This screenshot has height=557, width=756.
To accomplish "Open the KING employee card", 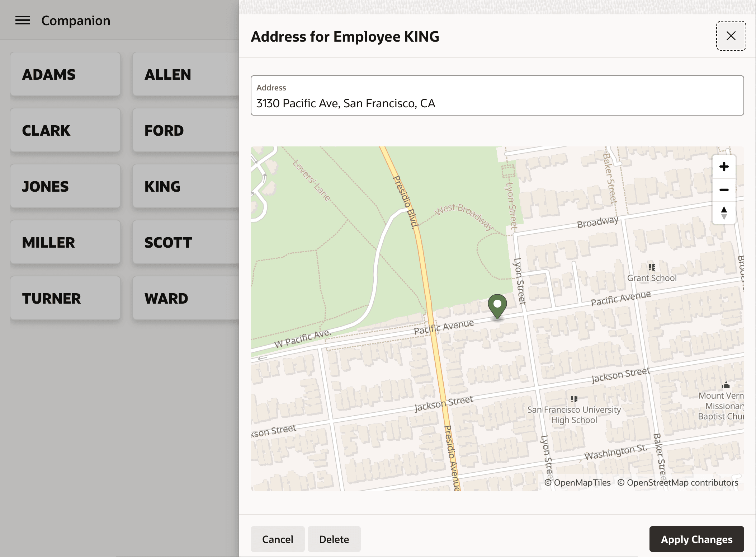I will click(x=186, y=186).
